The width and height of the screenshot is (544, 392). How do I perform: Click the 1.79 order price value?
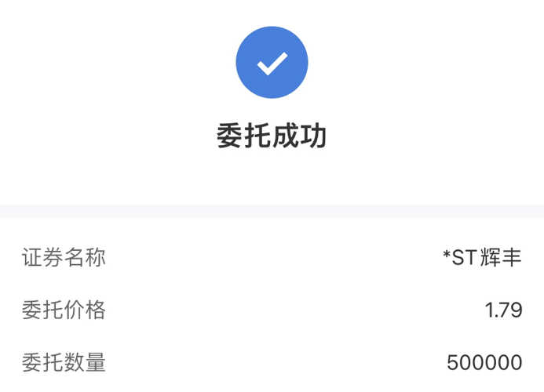tap(503, 310)
